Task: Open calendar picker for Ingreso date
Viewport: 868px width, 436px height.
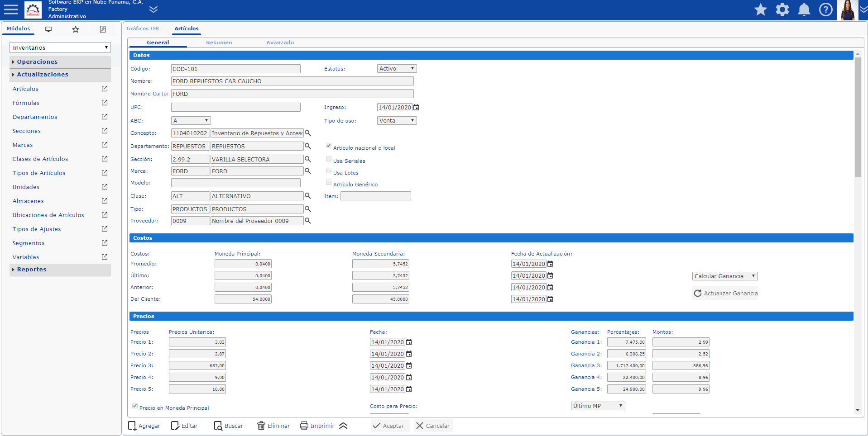Action: click(416, 108)
